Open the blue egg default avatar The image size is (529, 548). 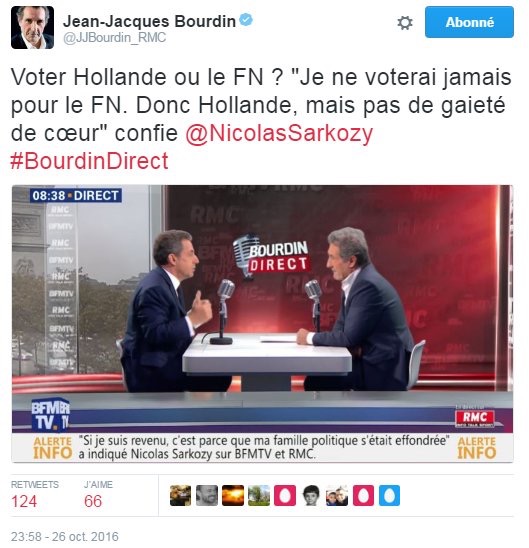(x=389, y=496)
